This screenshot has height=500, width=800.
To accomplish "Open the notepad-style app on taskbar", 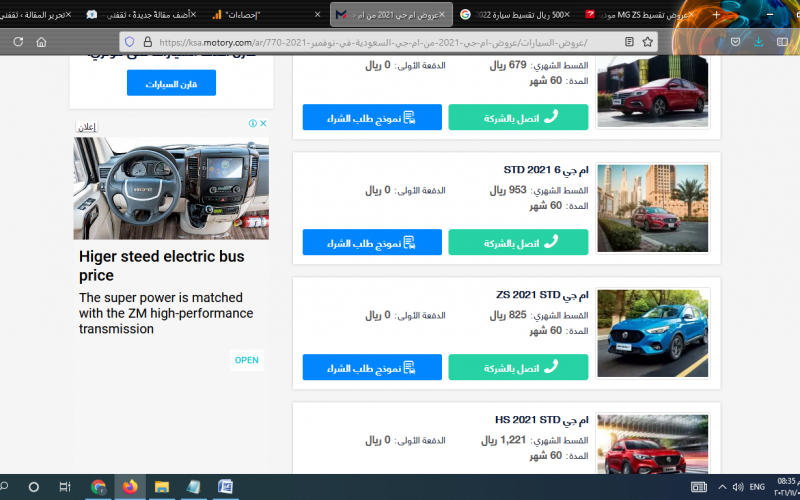I will 193,487.
